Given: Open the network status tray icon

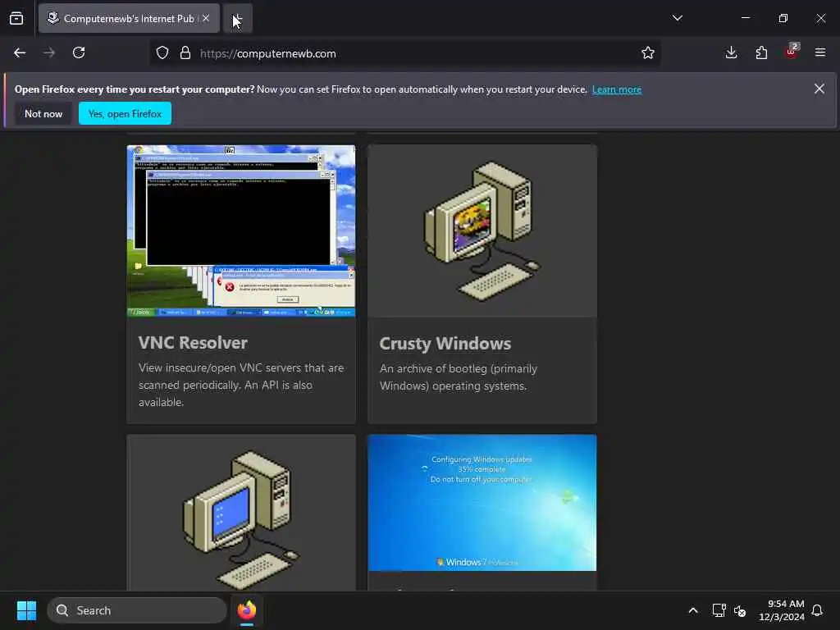Looking at the screenshot, I should point(719,610).
